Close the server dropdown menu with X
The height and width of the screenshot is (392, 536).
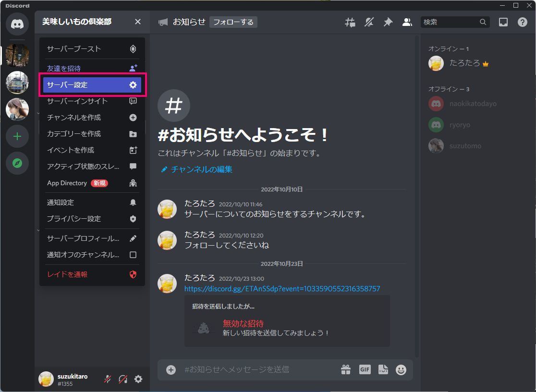[138, 22]
